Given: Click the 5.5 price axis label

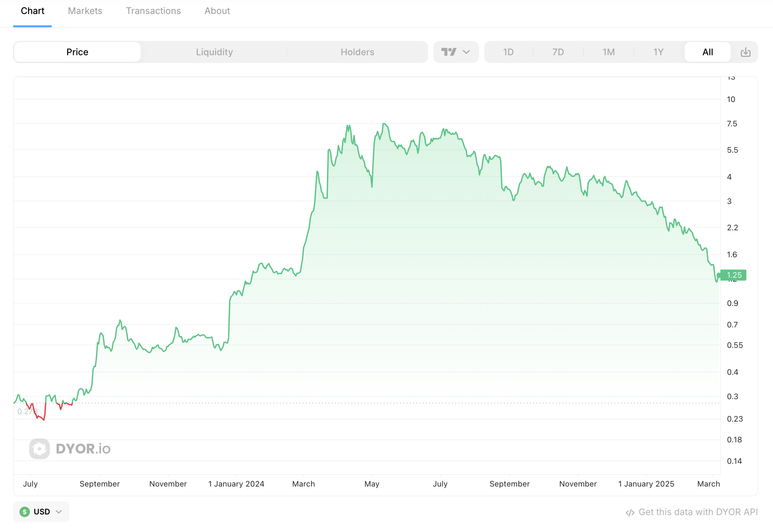Looking at the screenshot, I should [733, 150].
